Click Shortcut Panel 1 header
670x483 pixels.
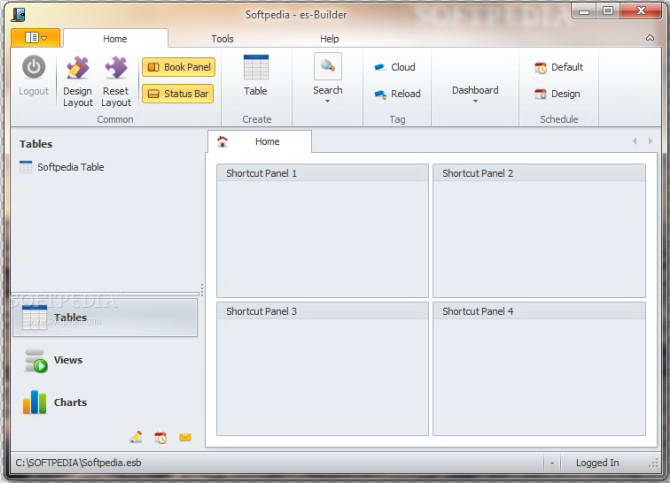point(323,173)
